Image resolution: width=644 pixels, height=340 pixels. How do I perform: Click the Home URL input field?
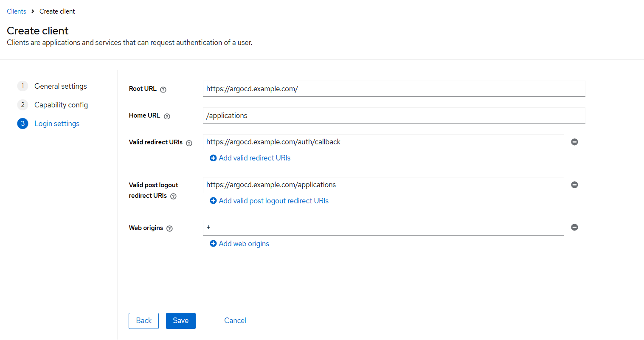[x=394, y=115]
